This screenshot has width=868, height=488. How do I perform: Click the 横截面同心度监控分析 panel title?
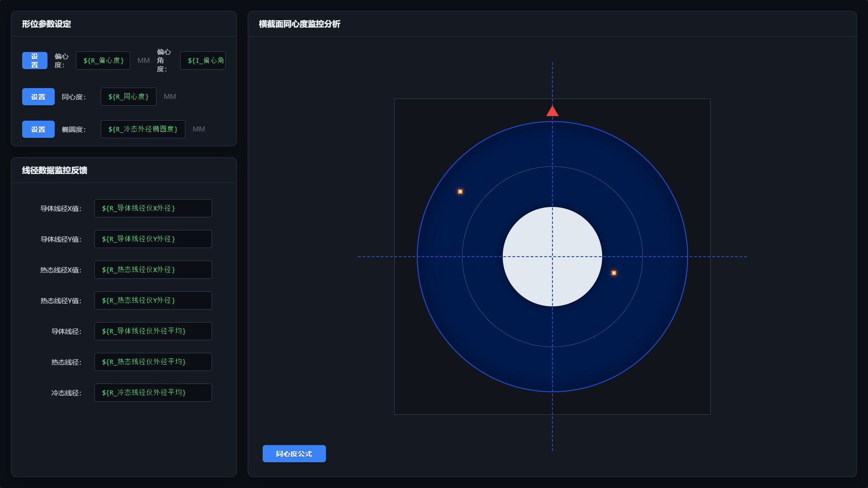pos(300,24)
